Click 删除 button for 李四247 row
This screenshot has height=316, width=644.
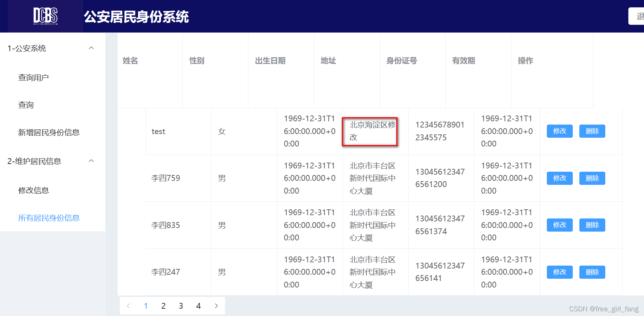(592, 272)
